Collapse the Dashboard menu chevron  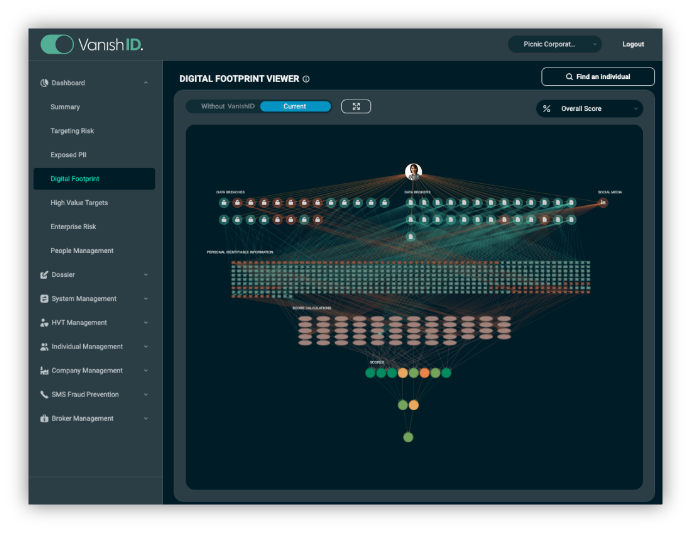tap(146, 83)
